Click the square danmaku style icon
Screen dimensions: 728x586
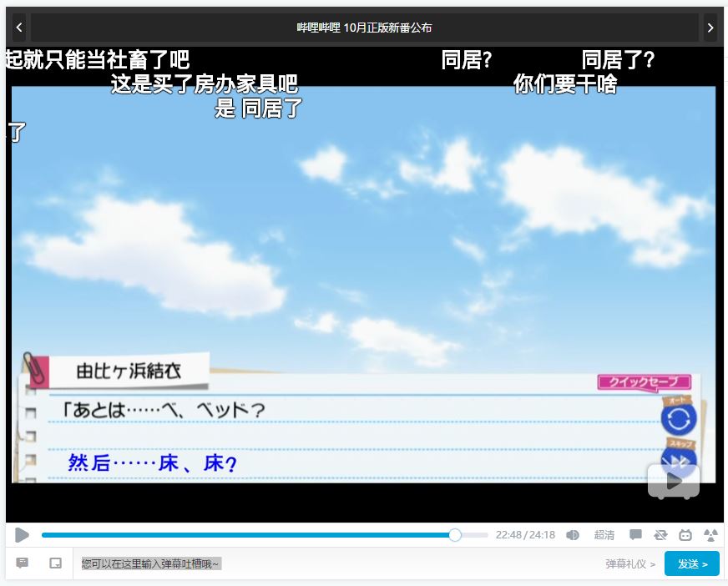(x=56, y=563)
